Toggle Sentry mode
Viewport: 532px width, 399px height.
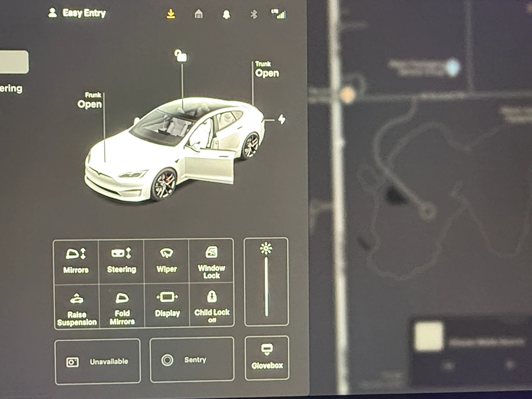(192, 360)
